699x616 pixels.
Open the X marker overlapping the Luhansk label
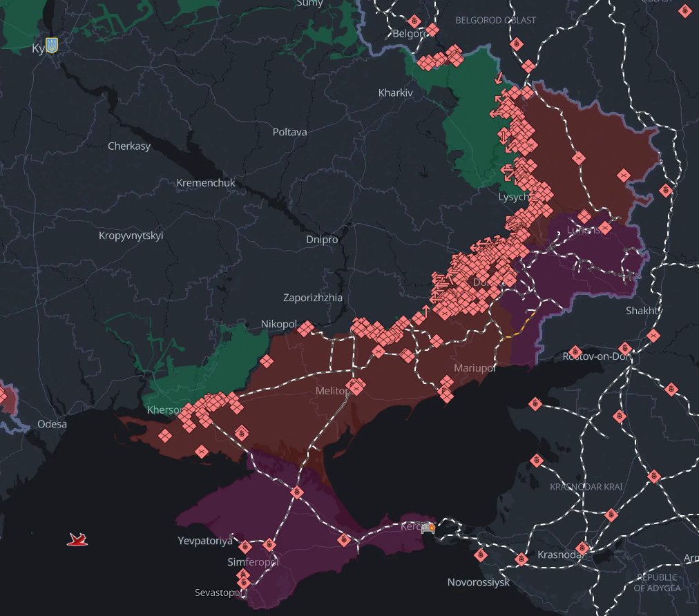605,228
